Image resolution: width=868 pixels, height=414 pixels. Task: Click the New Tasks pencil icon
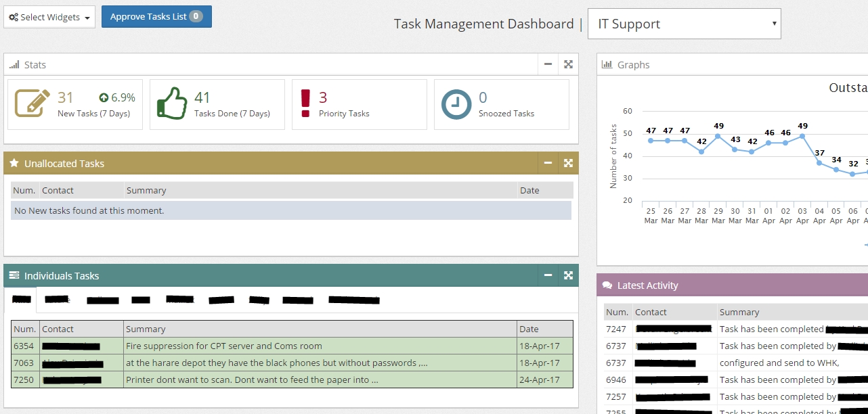(x=32, y=103)
